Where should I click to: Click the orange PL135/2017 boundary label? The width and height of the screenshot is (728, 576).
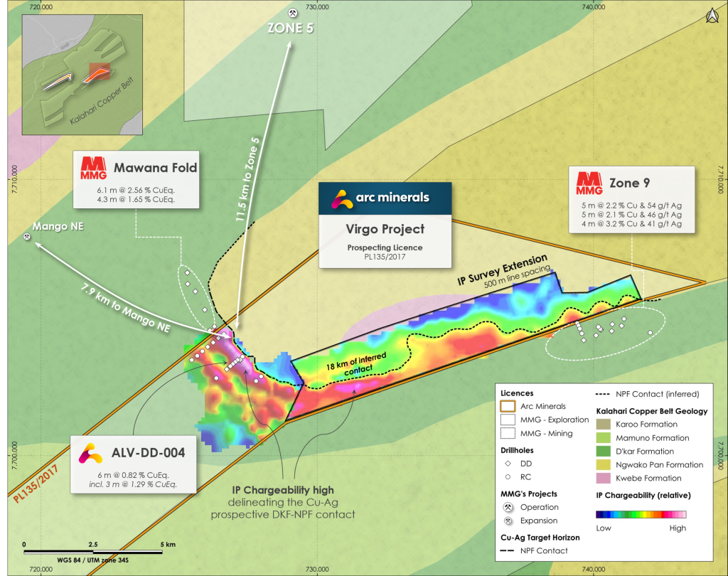[36, 483]
